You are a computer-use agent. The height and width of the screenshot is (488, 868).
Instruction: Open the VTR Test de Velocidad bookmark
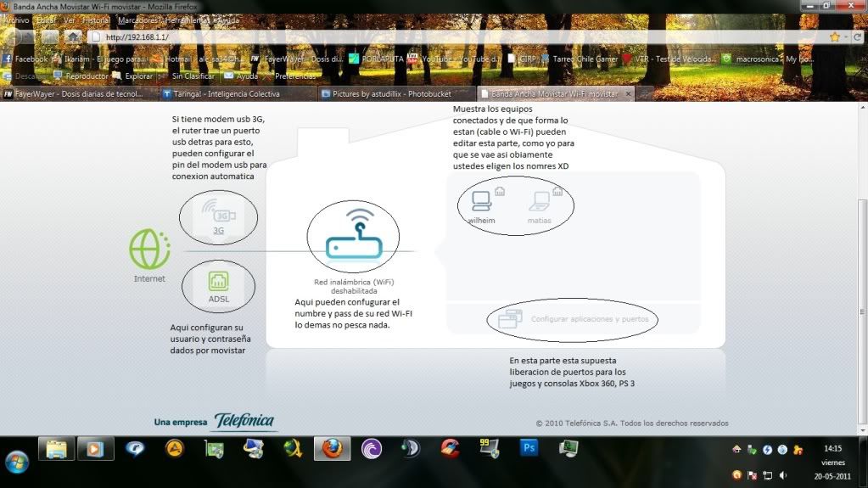(x=669, y=59)
